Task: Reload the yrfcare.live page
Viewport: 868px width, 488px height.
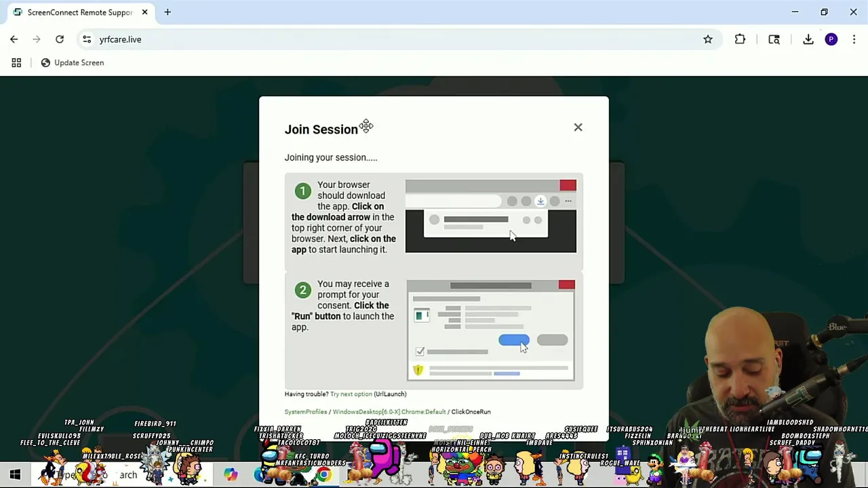Action: 60,39
